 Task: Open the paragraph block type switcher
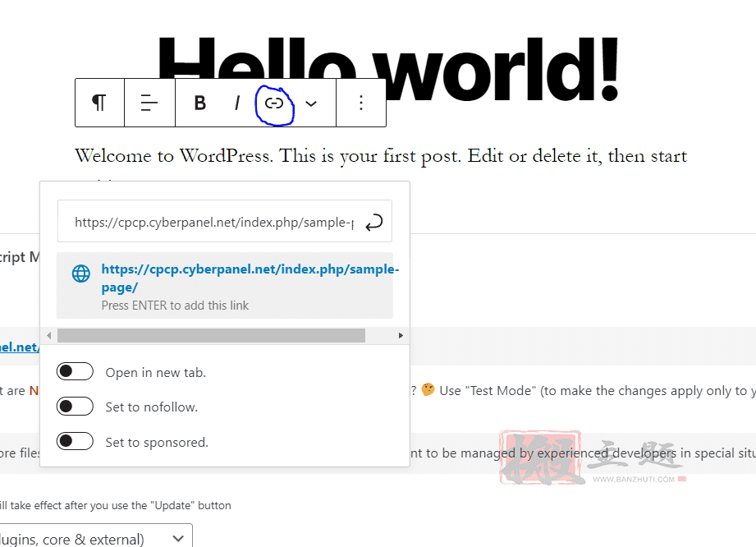[x=99, y=103]
